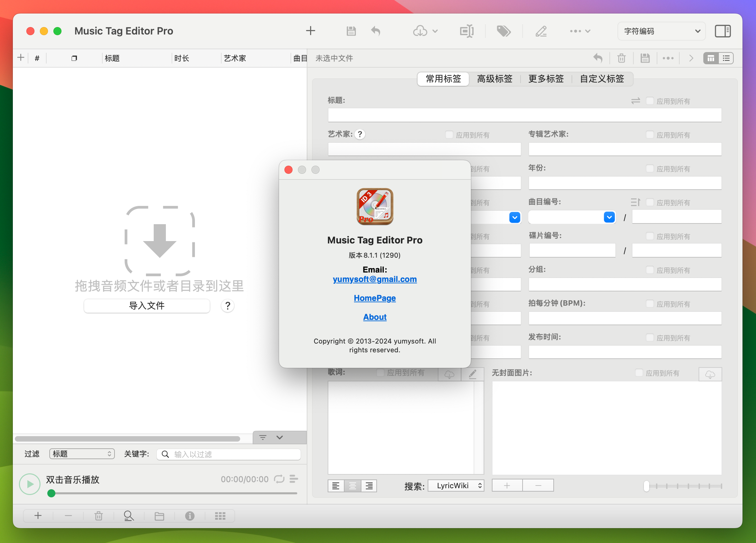Align lyrics center
756x543 pixels.
(352, 486)
